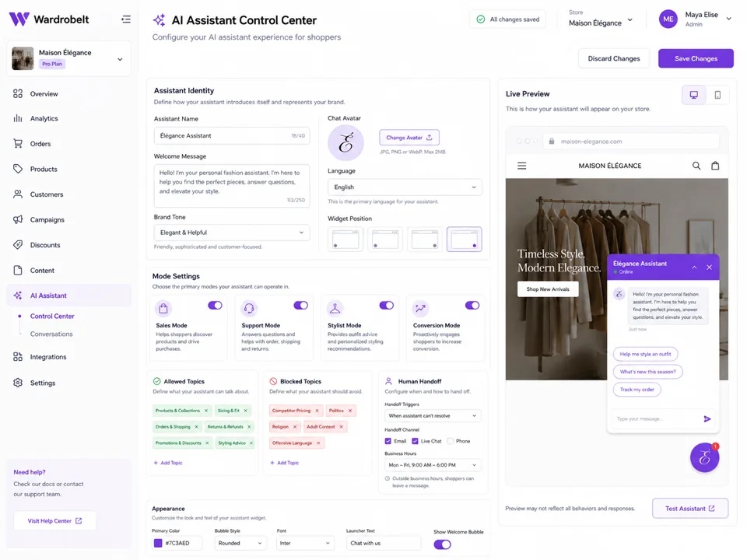Toggle Support Mode switch
Screen dimensions: 747x560
(x=300, y=305)
